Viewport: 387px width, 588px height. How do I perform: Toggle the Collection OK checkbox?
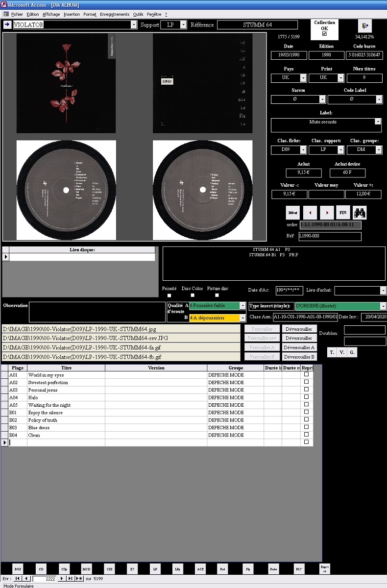324,34
